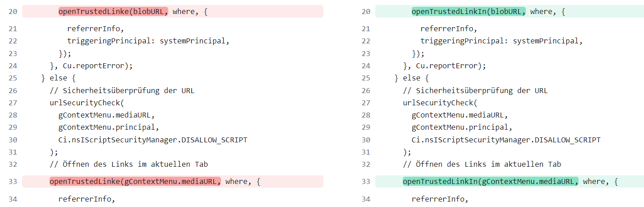This screenshot has width=644, height=207.
Task: Click line number 33 in the right pane
Action: 366,182
